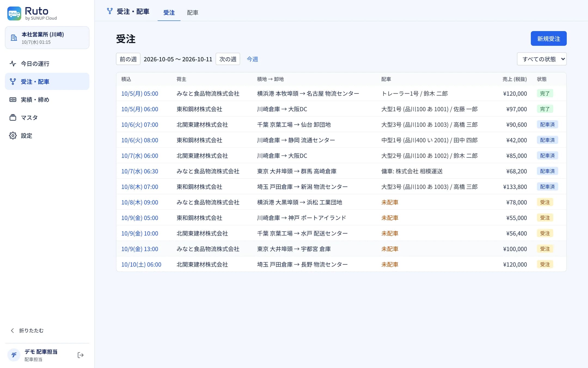Image resolution: width=588 pixels, height=368 pixels.
Task: Open the 10/8(木) 09:00 order
Action: coord(140,202)
